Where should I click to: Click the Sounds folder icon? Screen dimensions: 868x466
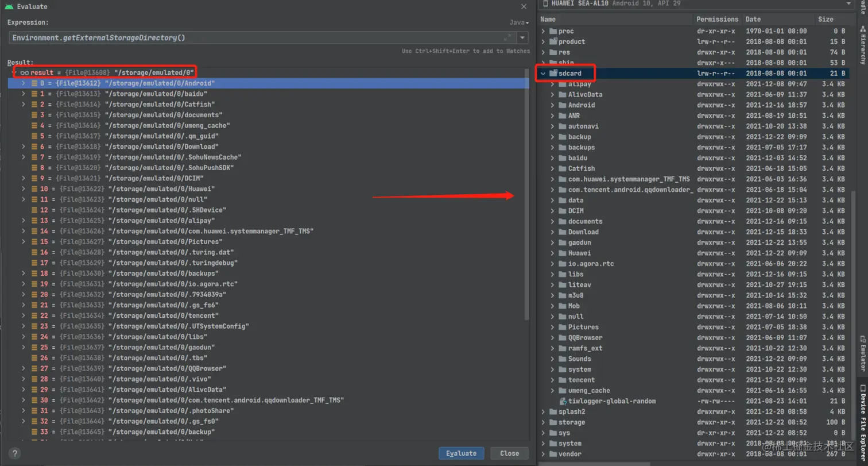[x=563, y=359]
